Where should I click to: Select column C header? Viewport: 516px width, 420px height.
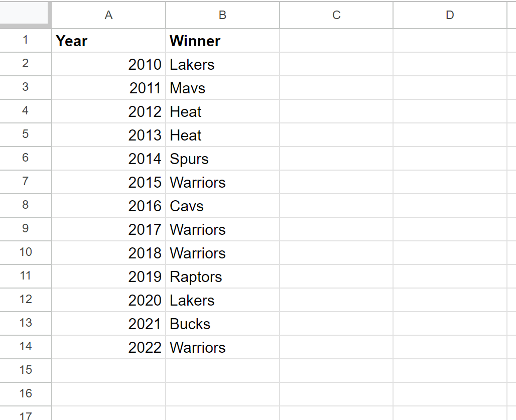pos(336,15)
